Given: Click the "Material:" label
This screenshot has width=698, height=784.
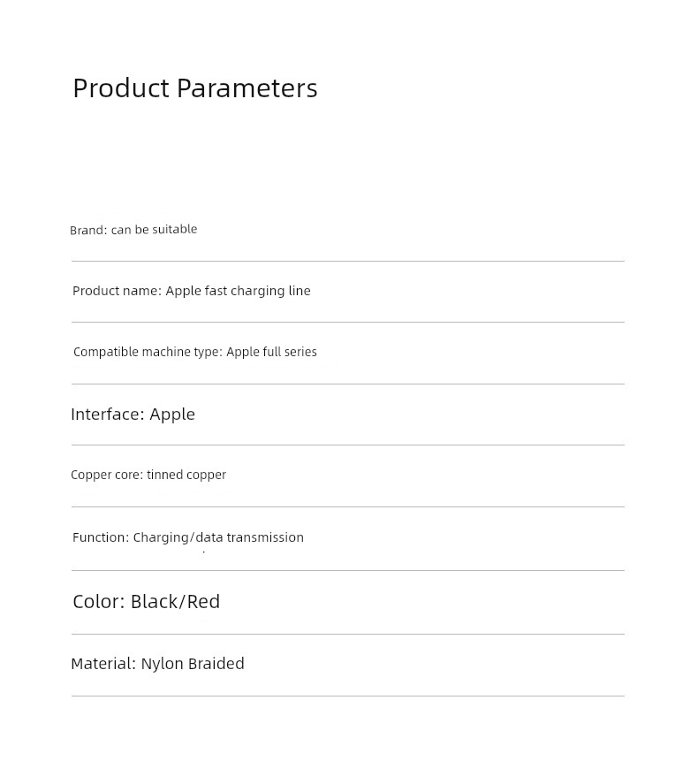Looking at the screenshot, I should point(103,664).
